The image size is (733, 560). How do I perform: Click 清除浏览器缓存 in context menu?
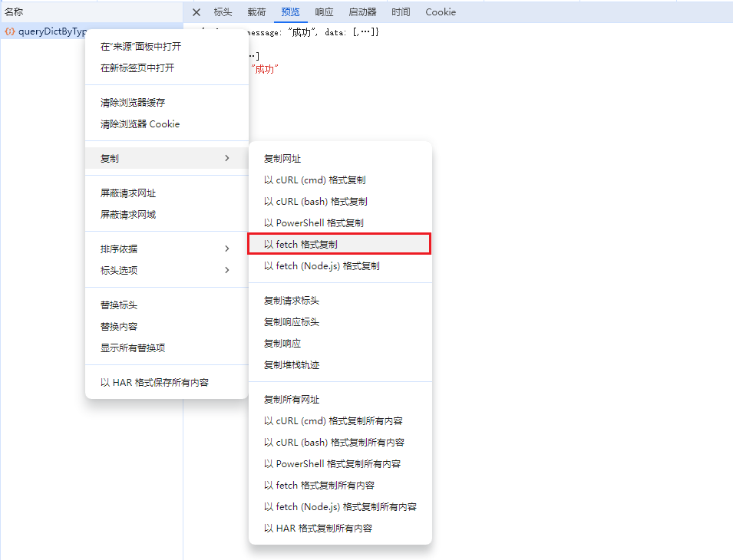[x=133, y=103]
